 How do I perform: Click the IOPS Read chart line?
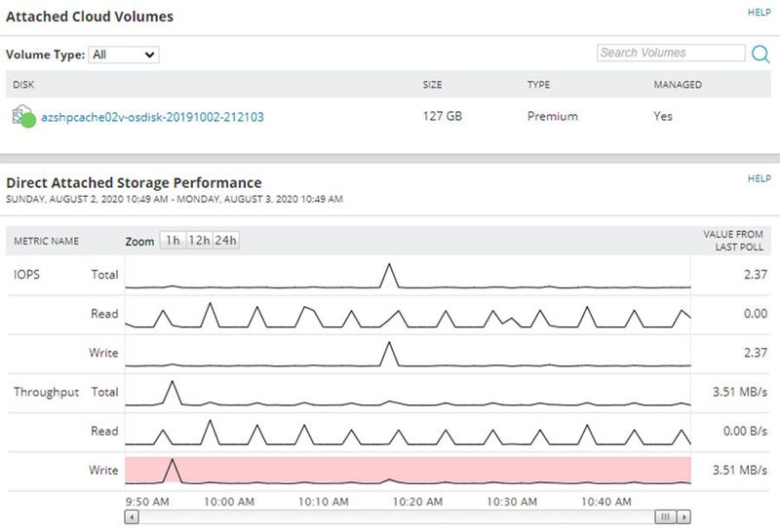(408, 315)
